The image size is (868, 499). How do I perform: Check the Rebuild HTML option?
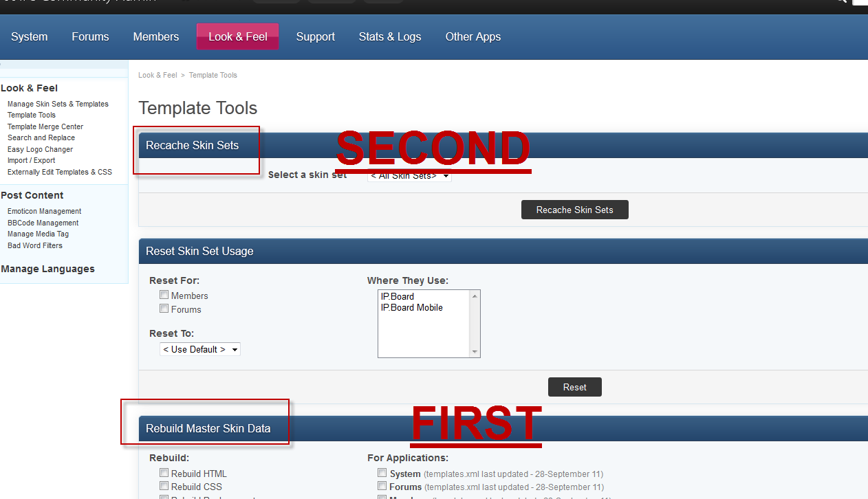click(164, 473)
